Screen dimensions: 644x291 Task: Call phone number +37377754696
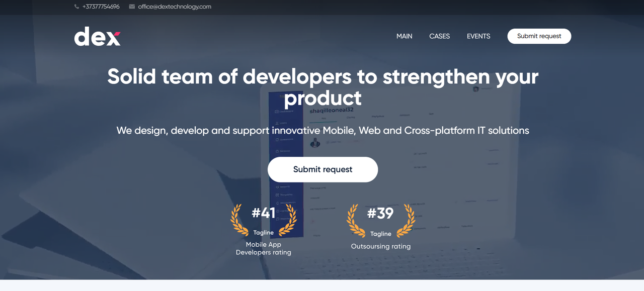pyautogui.click(x=101, y=7)
